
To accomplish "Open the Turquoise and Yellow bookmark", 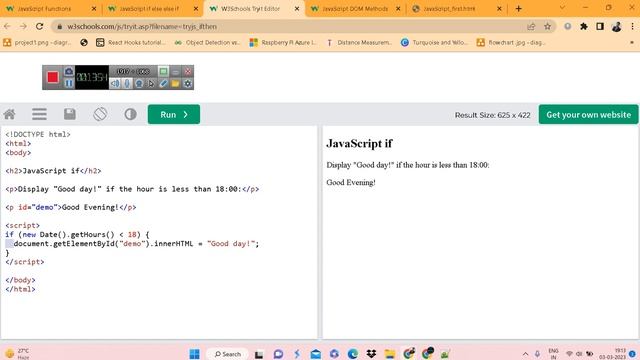I will pyautogui.click(x=434, y=42).
